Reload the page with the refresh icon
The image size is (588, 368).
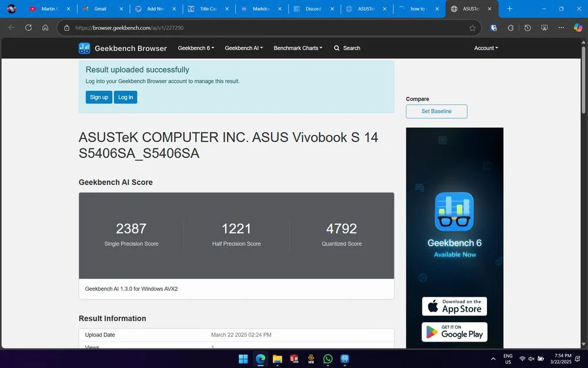coord(28,28)
